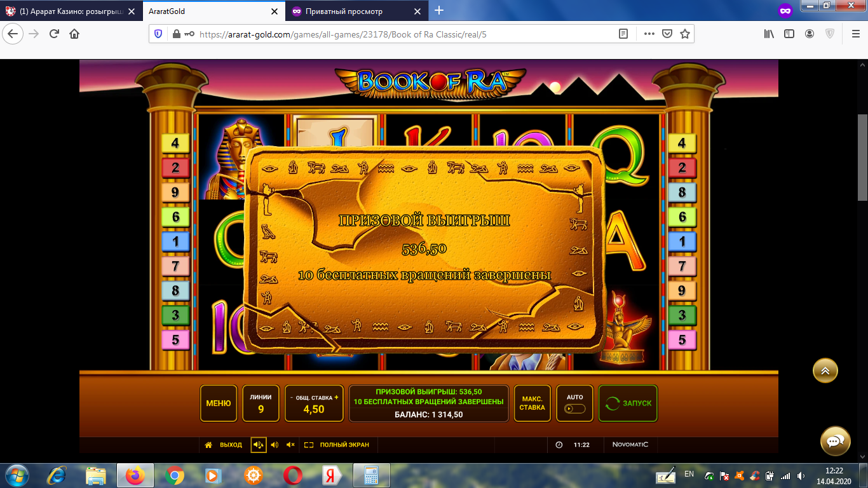Open Internet Explorer from the taskbar
Image resolution: width=868 pixels, height=488 pixels.
point(58,475)
